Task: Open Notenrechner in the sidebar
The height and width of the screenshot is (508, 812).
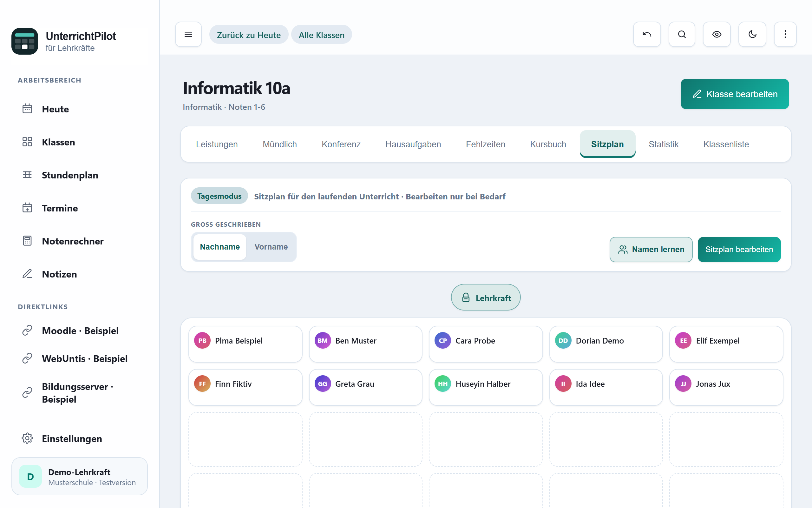Action: click(80, 241)
